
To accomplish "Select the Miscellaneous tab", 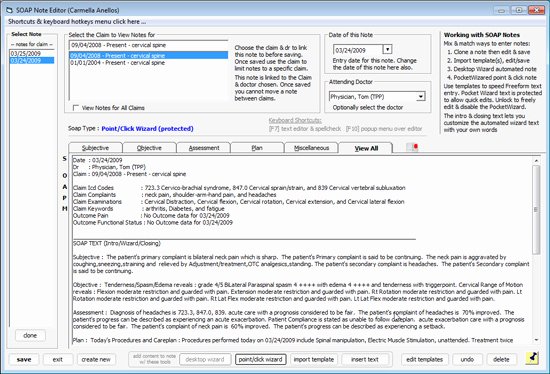I will click(x=311, y=148).
